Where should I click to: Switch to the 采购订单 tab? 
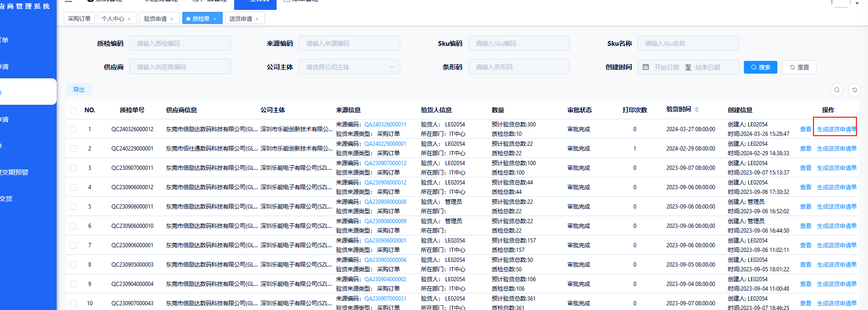(x=79, y=19)
